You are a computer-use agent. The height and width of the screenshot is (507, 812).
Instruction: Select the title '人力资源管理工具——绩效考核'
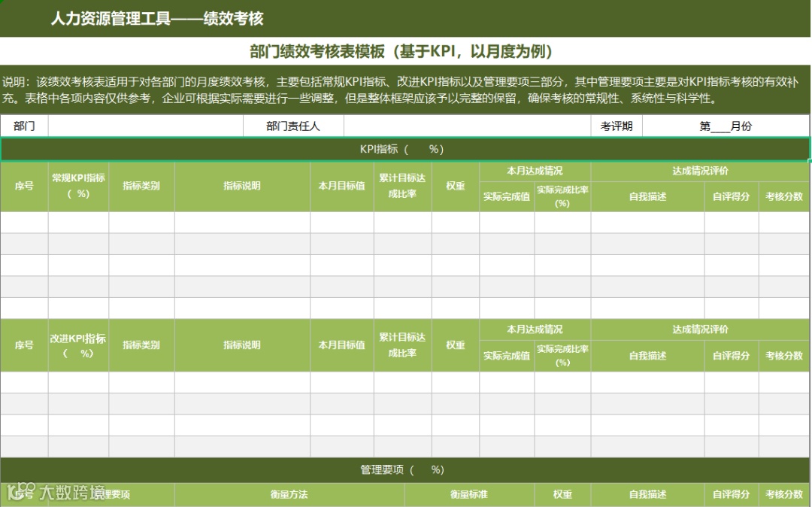157,19
